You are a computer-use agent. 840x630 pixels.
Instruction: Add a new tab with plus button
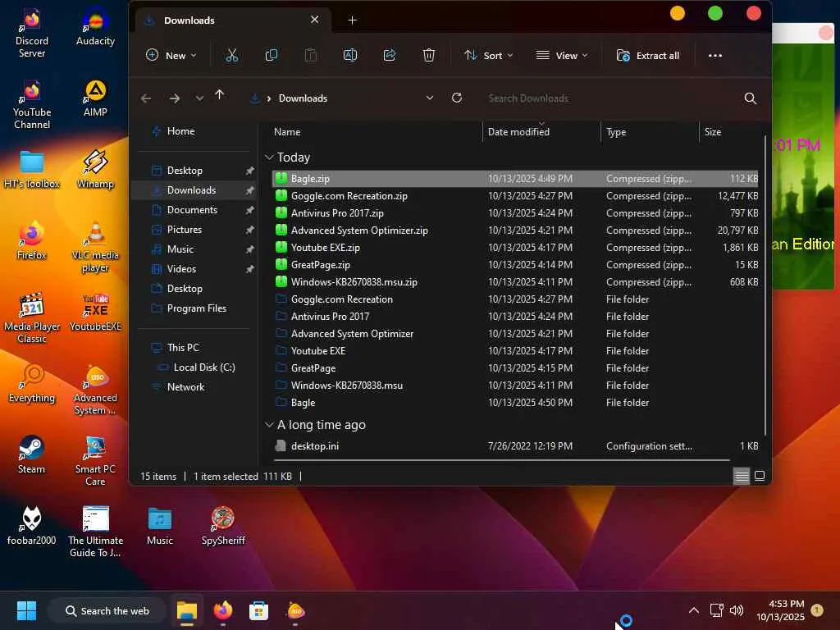(352, 20)
